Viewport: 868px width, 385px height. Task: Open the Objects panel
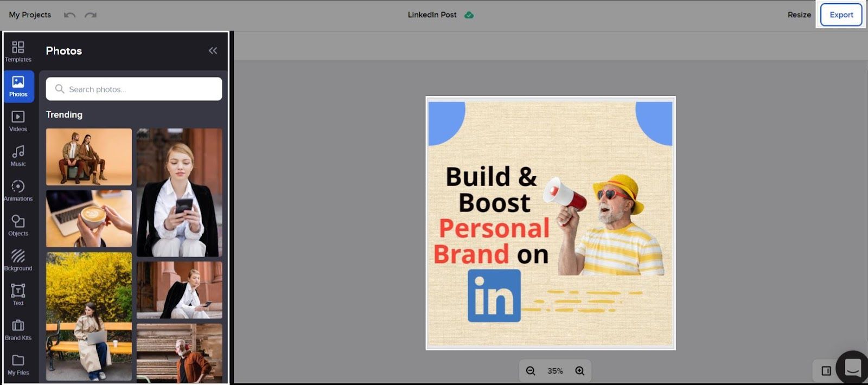pyautogui.click(x=18, y=226)
